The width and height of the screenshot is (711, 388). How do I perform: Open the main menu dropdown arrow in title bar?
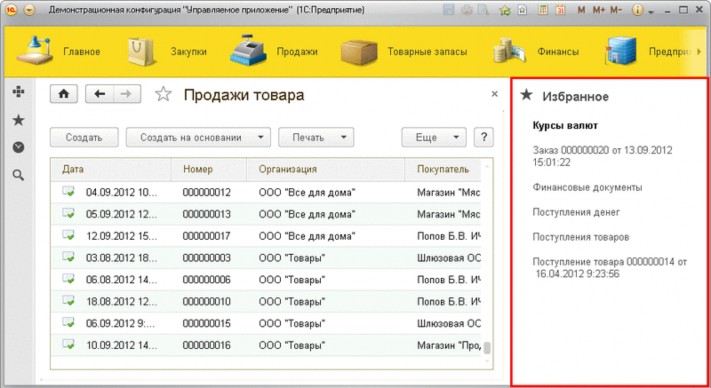[x=29, y=10]
